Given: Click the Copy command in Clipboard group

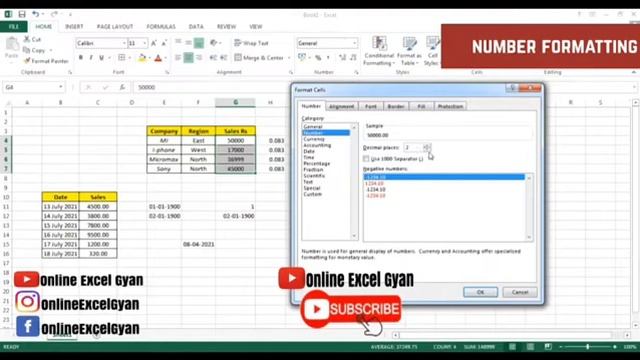Looking at the screenshot, I should 34,50.
